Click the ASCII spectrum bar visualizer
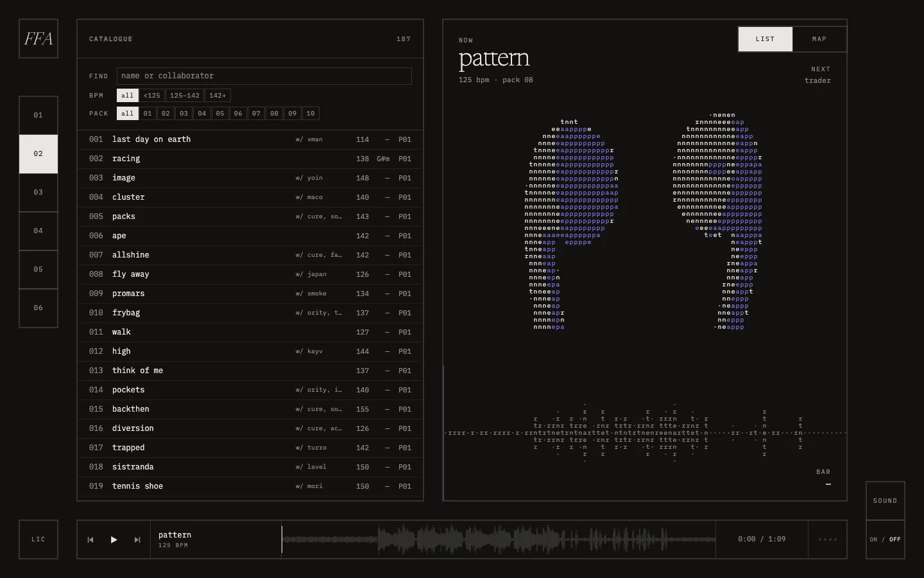 645,433
